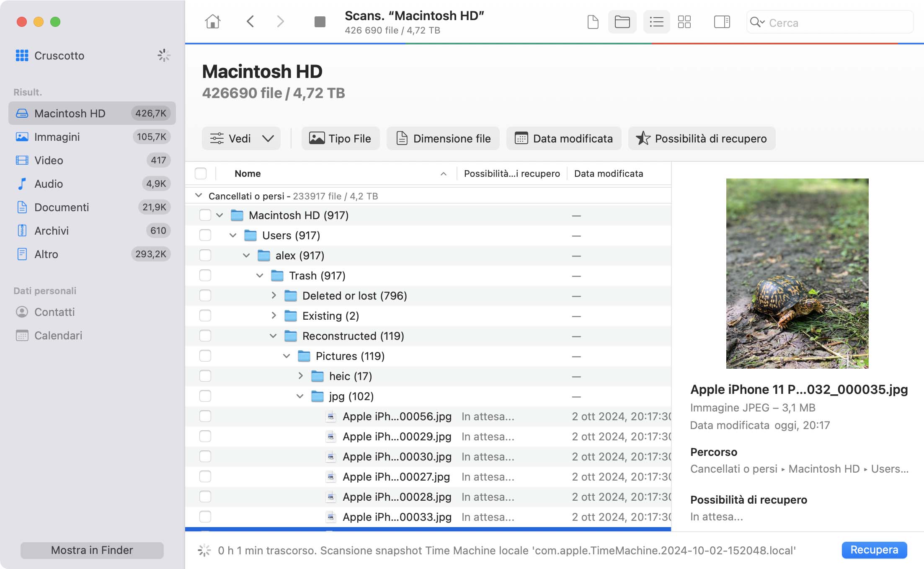Screen dimensions: 924x569
Task: Open the Archivi category
Action: point(92,230)
